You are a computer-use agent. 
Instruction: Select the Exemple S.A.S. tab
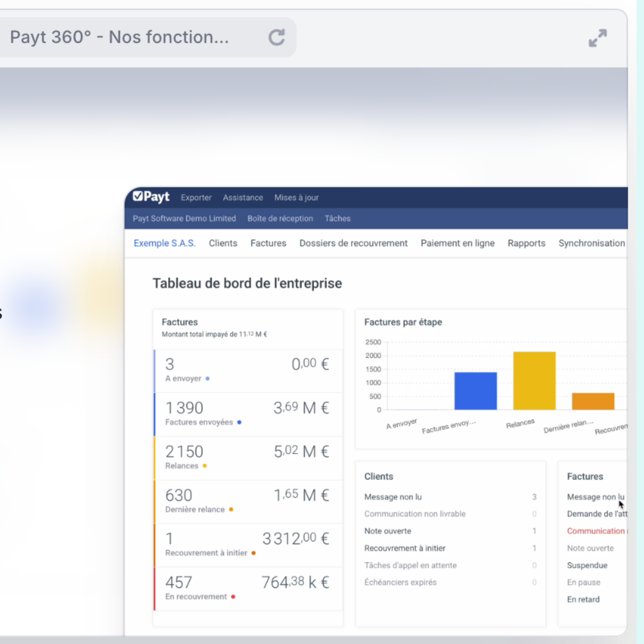coord(165,243)
